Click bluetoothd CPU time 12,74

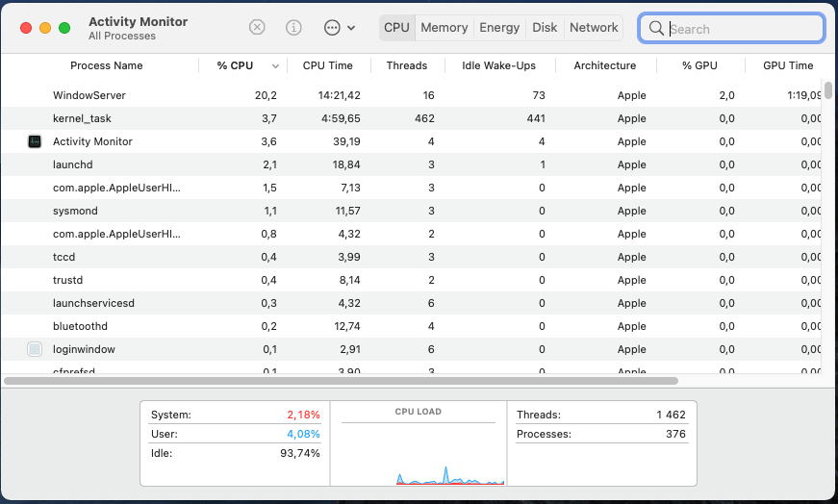(x=347, y=327)
